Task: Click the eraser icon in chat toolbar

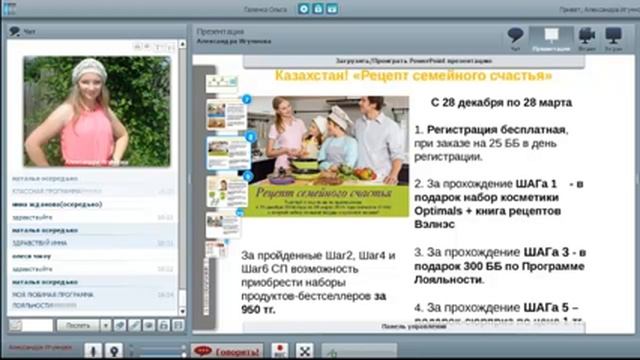Action: coord(120,325)
